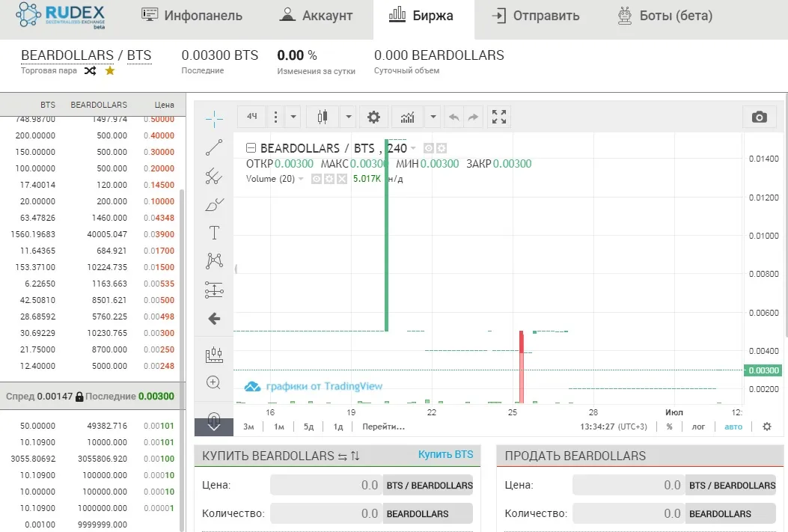Set chart range to 1м

pos(279,426)
